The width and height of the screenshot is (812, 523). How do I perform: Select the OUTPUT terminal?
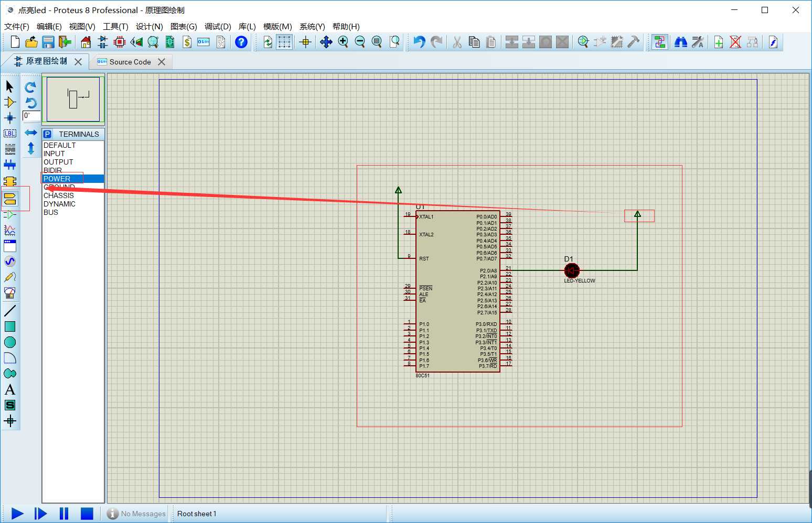tap(73, 162)
